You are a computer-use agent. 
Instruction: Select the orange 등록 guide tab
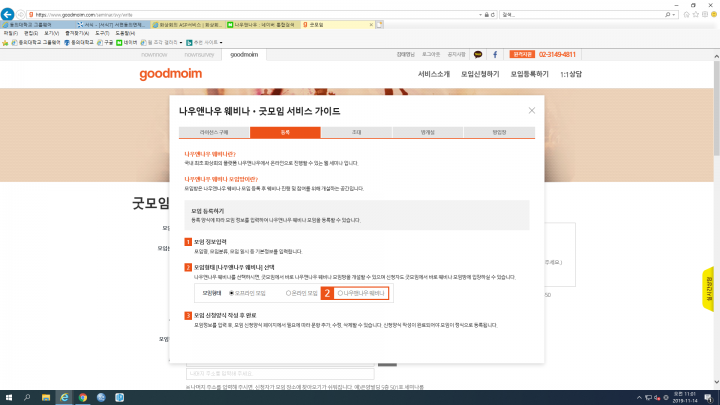285,132
